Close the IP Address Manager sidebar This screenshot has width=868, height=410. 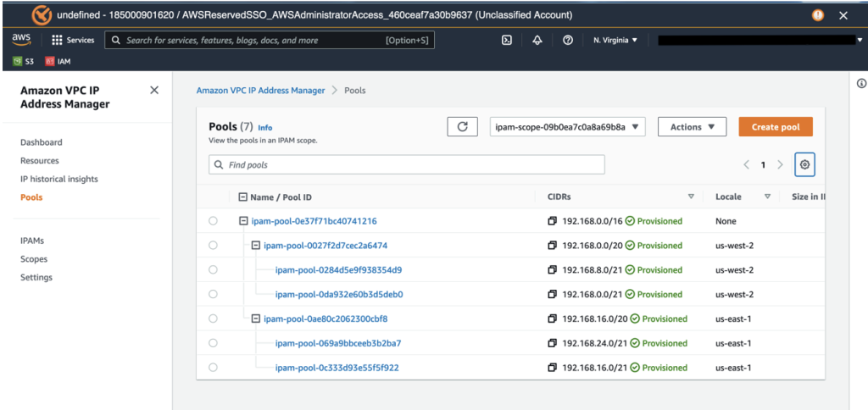(x=154, y=90)
